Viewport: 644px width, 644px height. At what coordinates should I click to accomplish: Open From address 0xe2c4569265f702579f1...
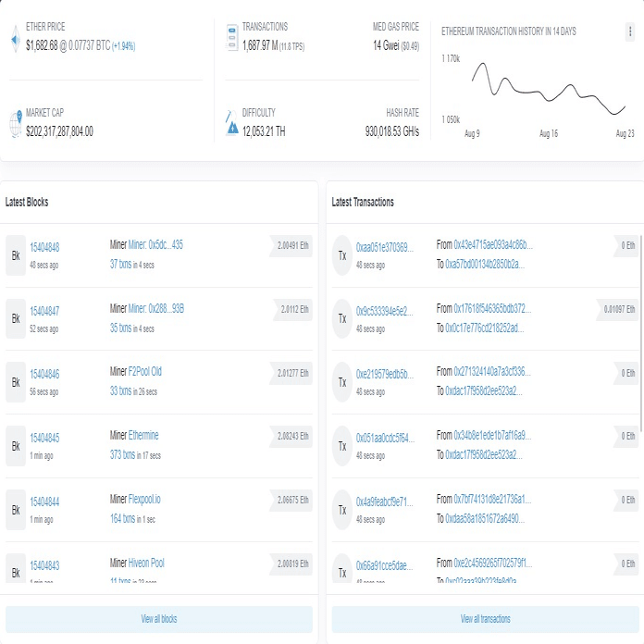click(493, 563)
